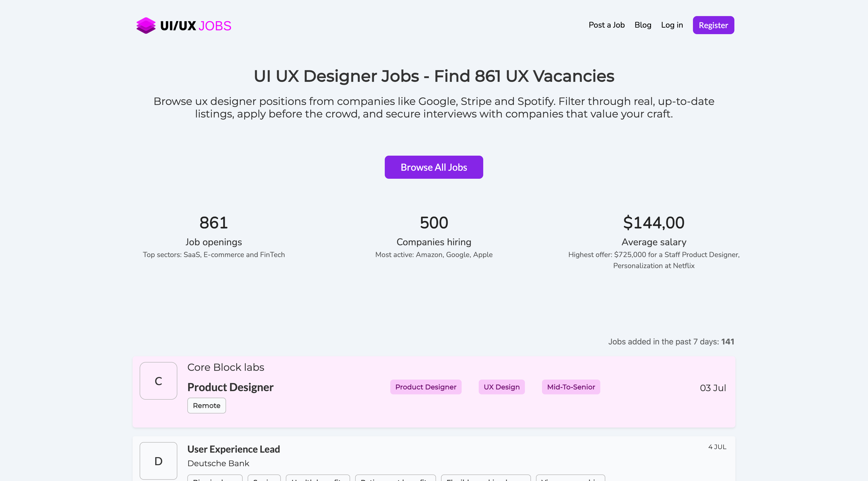This screenshot has height=481, width=868.
Task: Click the Deutsche Bank "D" logo
Action: pos(158,461)
